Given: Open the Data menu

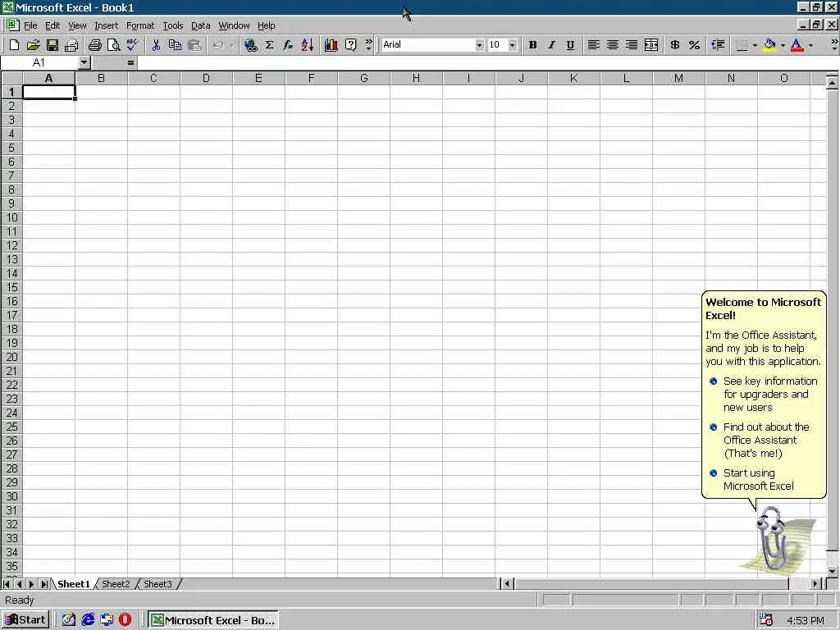Looking at the screenshot, I should 201,25.
